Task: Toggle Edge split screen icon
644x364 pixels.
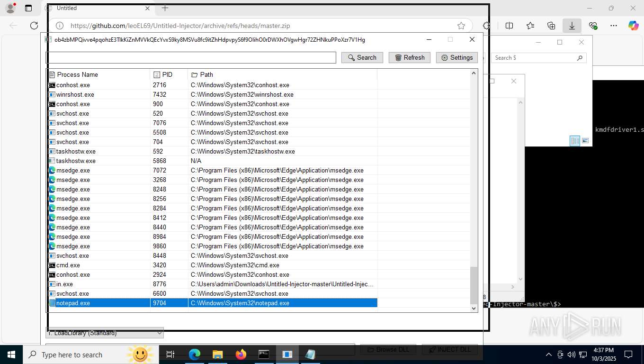Action: click(509, 26)
